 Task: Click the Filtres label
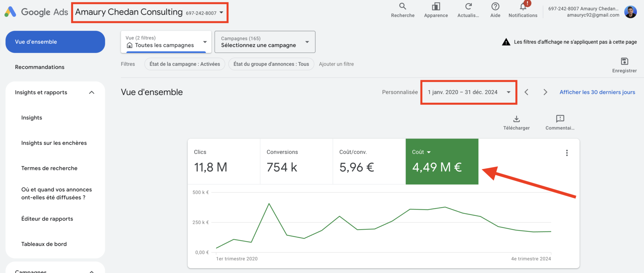(128, 64)
